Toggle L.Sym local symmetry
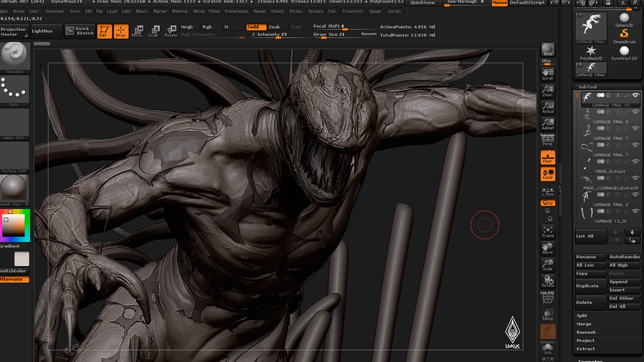This screenshot has height=362, width=644. click(548, 191)
